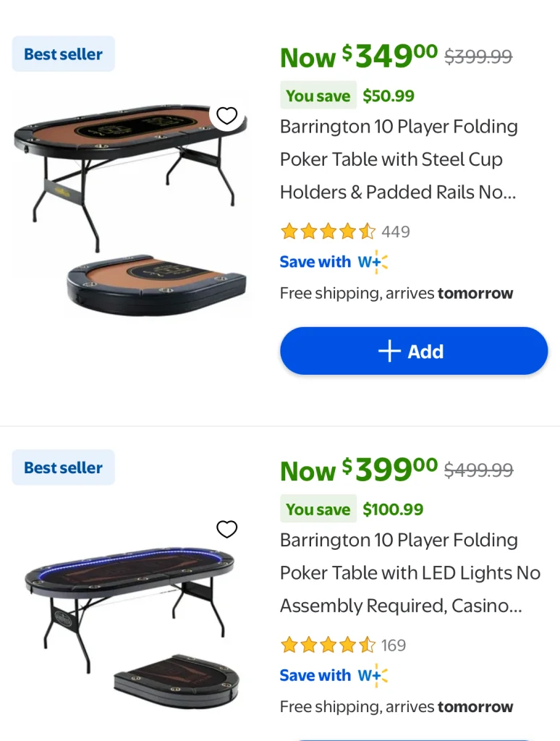The width and height of the screenshot is (560, 741).
Task: Favorite the LED lights poker table
Action: (x=227, y=530)
